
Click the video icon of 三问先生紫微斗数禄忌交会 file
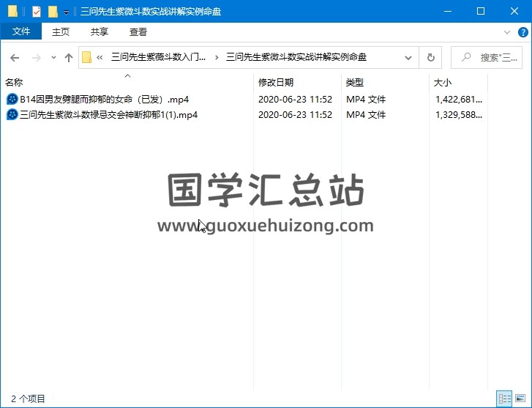[12, 114]
